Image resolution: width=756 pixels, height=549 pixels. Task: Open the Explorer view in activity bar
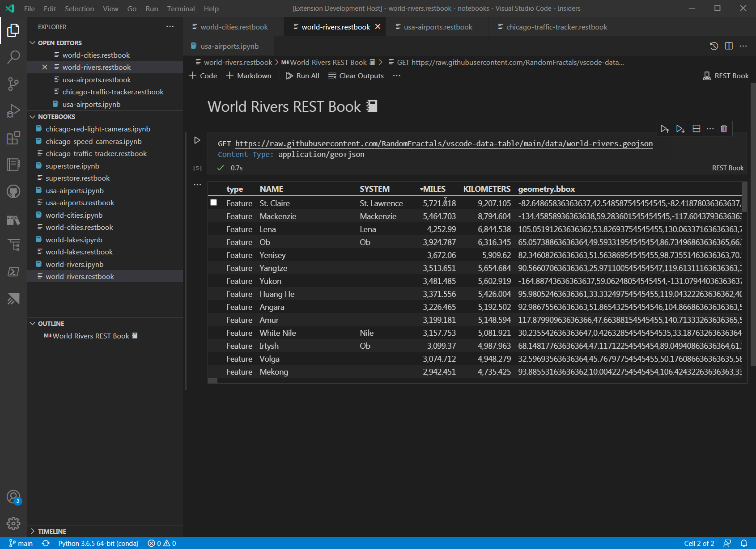click(13, 30)
